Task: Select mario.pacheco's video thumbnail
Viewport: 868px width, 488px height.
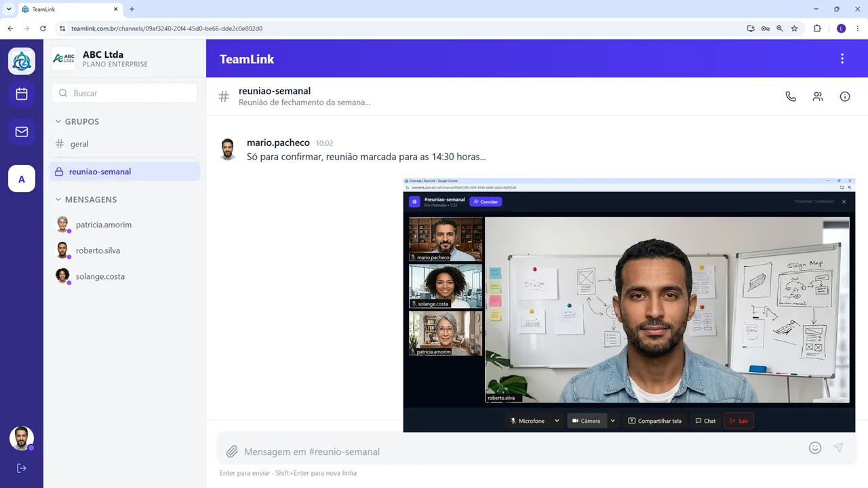Action: tap(446, 239)
